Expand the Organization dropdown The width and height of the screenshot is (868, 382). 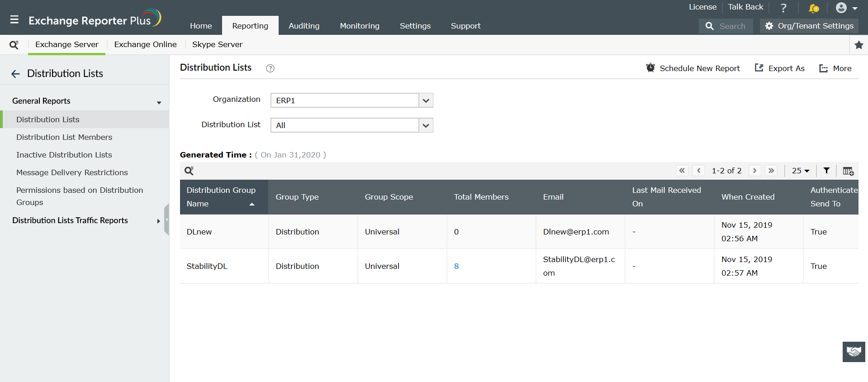pos(426,100)
